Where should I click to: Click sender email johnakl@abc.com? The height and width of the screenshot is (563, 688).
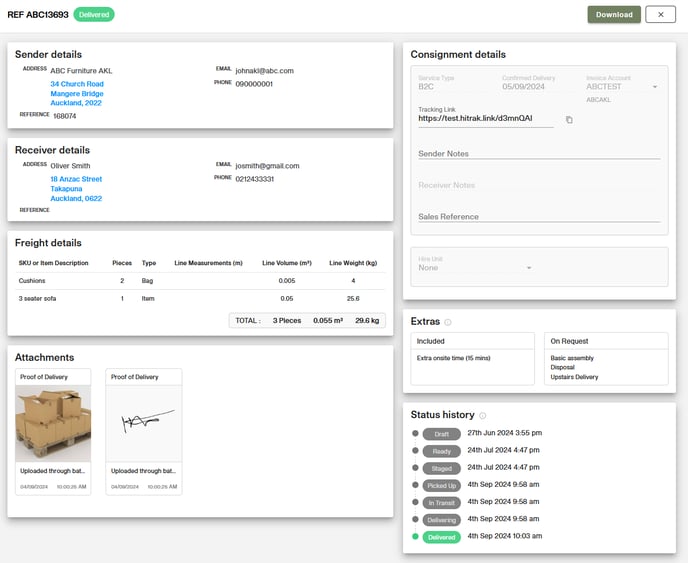[265, 71]
